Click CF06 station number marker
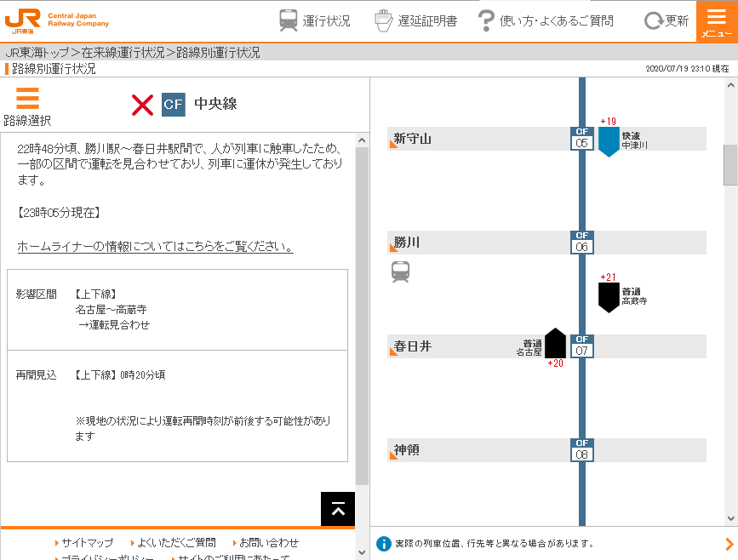This screenshot has height=560, width=738. (x=581, y=243)
